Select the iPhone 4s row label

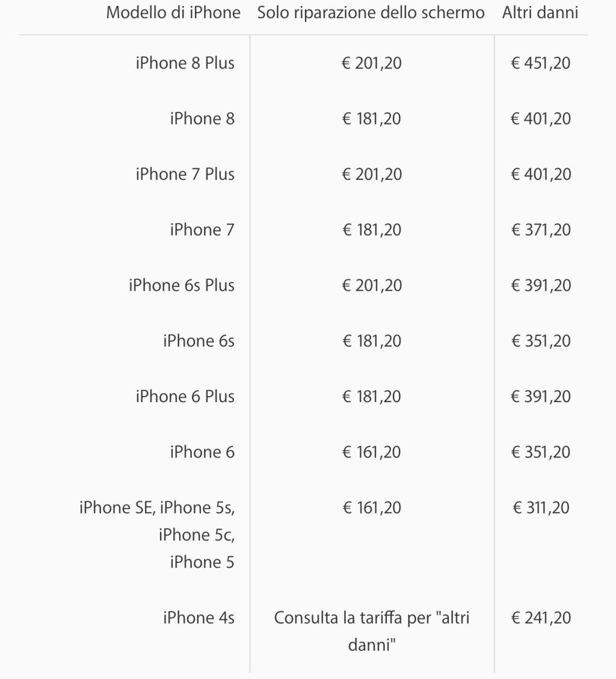(x=199, y=618)
